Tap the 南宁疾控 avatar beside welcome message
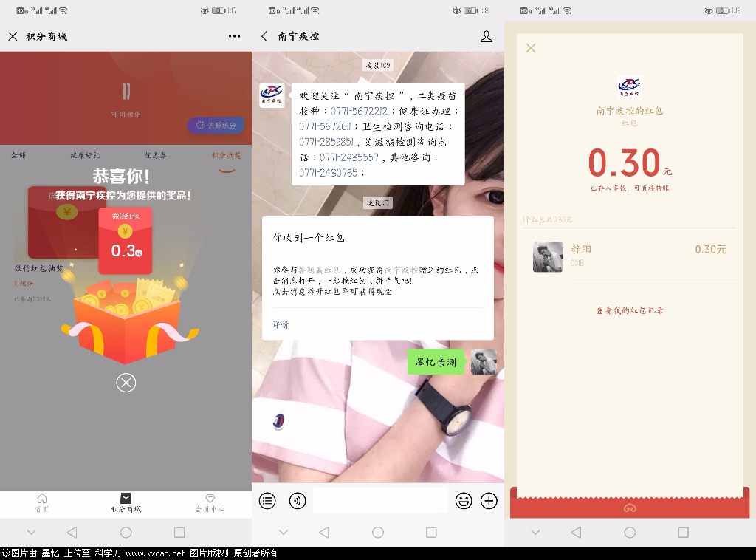This screenshot has height=560, width=756. click(x=272, y=95)
